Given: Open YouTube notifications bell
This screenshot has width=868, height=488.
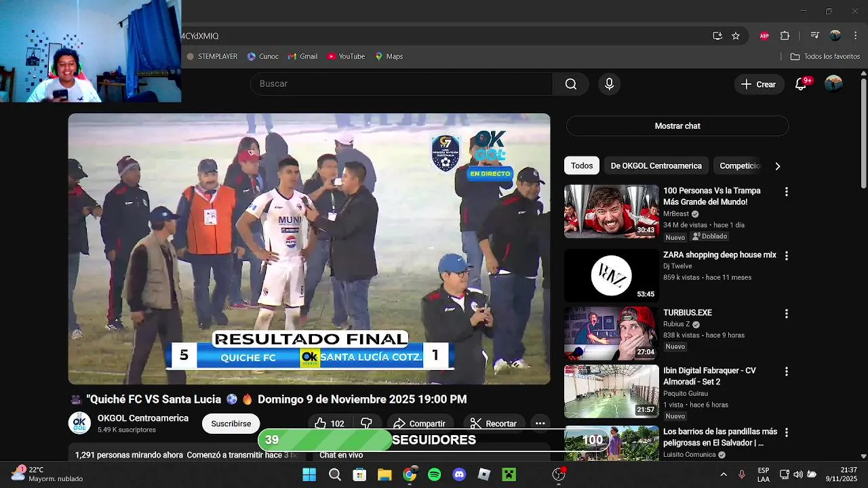Looking at the screenshot, I should point(801,84).
